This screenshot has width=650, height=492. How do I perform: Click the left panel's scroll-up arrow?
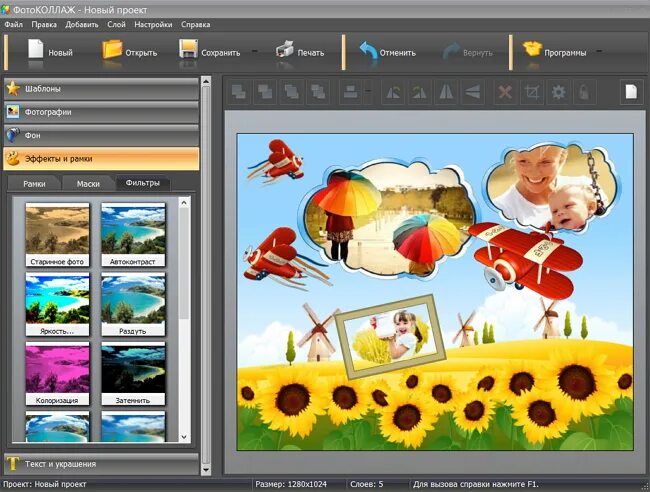point(206,81)
